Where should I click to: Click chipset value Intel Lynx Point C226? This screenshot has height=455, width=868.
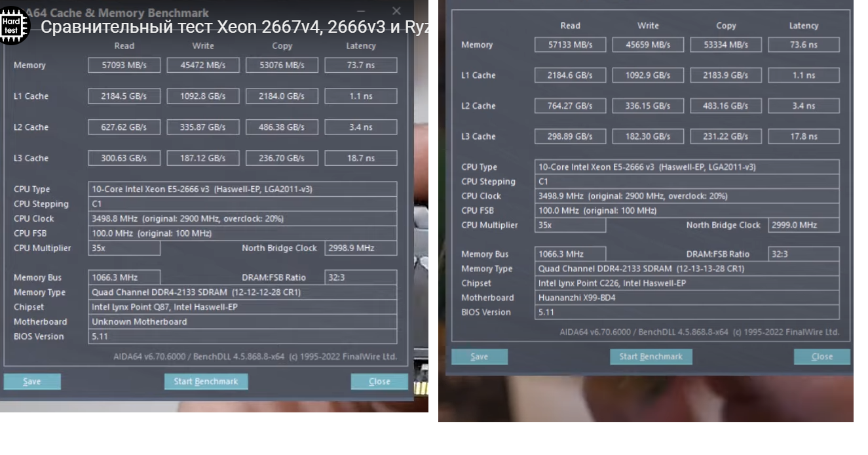click(x=687, y=283)
